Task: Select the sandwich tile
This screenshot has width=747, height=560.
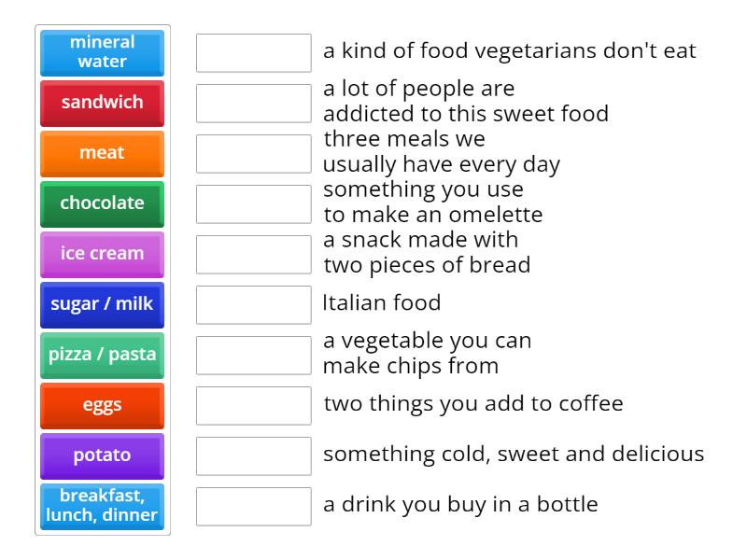Action: (x=102, y=103)
